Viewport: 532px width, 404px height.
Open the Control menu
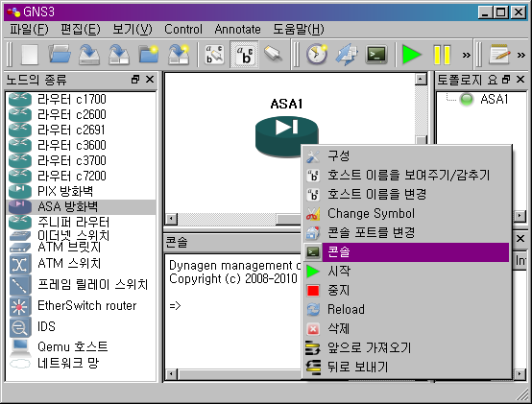(183, 30)
